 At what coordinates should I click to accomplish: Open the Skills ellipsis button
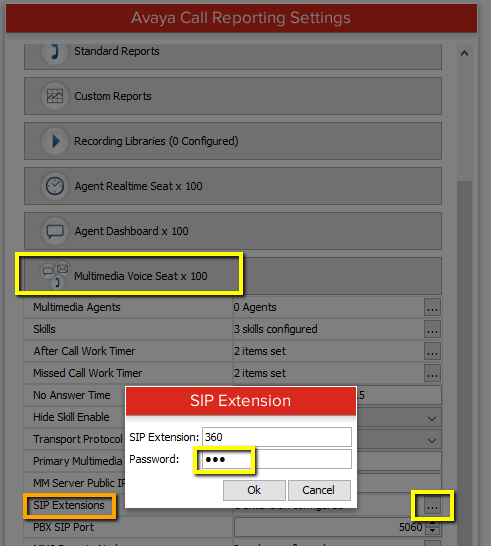coord(432,329)
